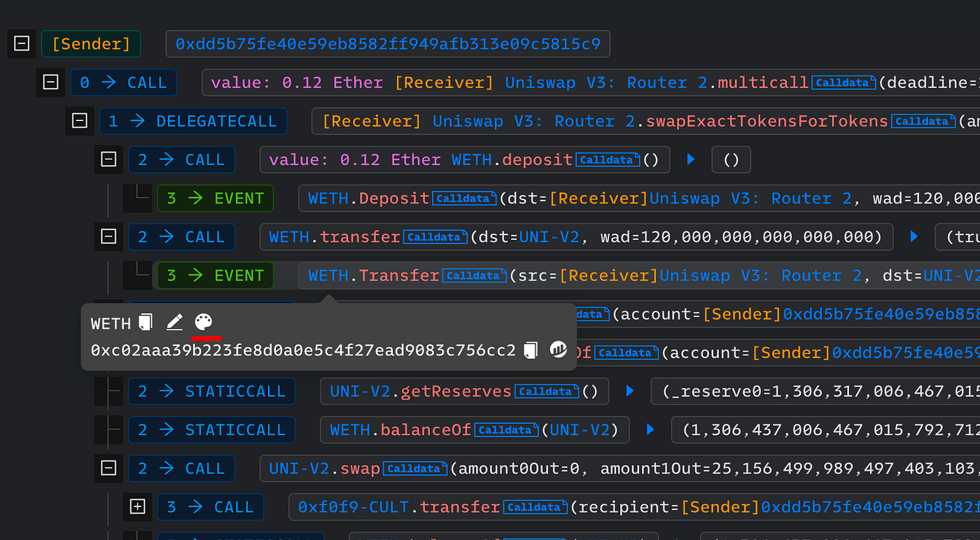The width and height of the screenshot is (980, 540).
Task: Copy the WETH token name
Action: click(145, 322)
